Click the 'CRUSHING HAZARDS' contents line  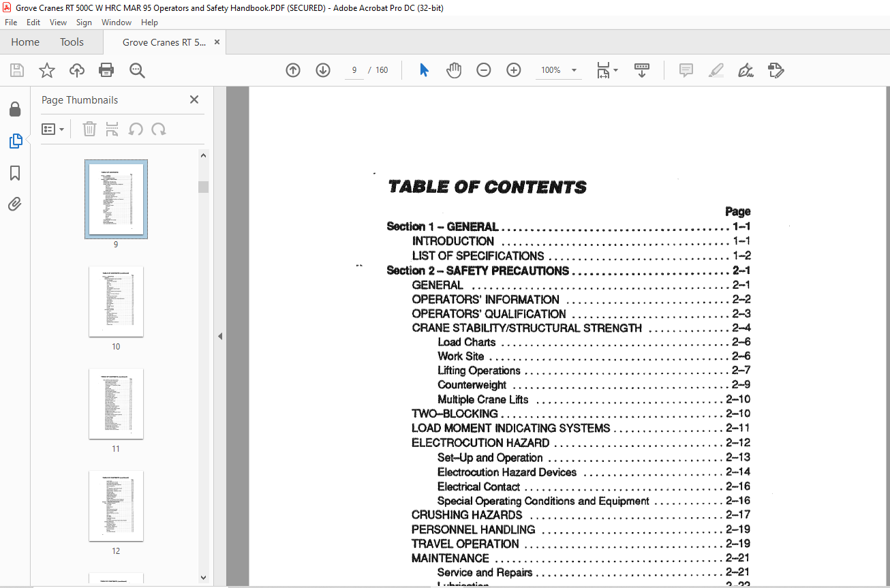tap(581, 515)
